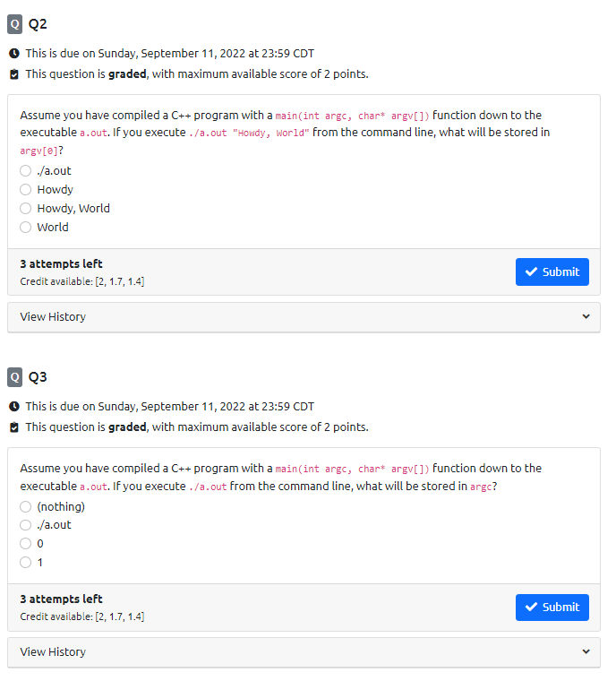Expand View History for Q2
The height and width of the screenshot is (681, 616).
pos(304,317)
